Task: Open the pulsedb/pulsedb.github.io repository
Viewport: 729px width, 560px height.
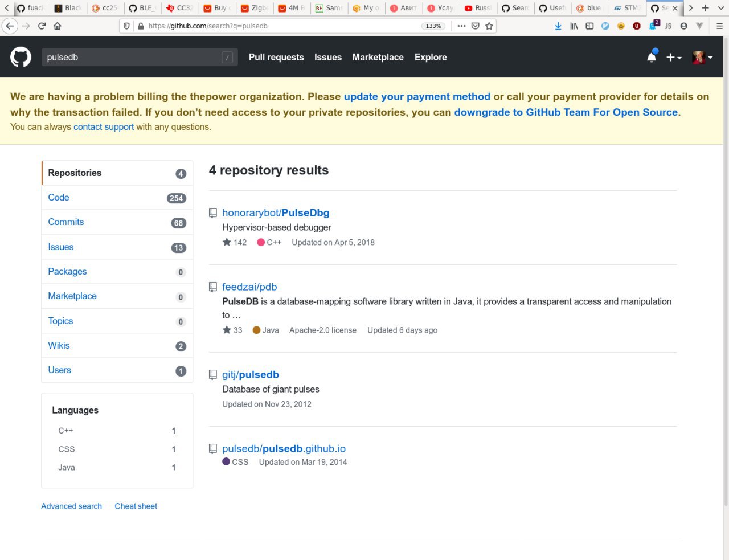Action: pos(284,448)
